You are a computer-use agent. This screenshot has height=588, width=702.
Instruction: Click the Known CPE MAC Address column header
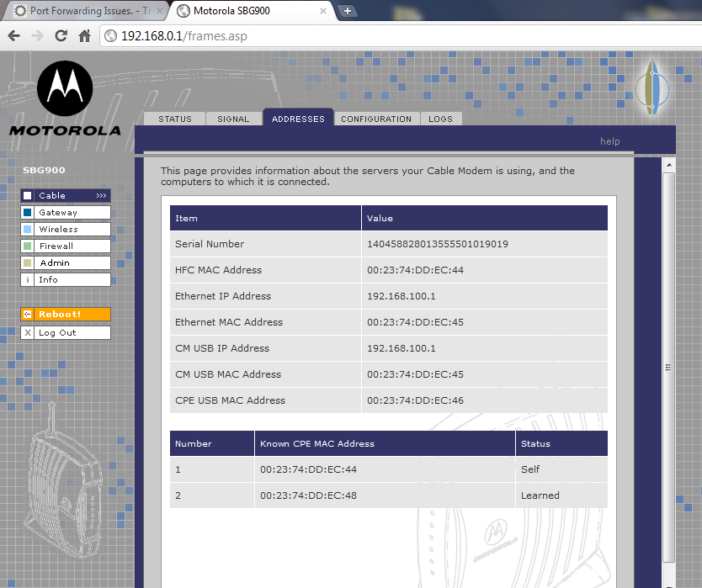tap(385, 443)
